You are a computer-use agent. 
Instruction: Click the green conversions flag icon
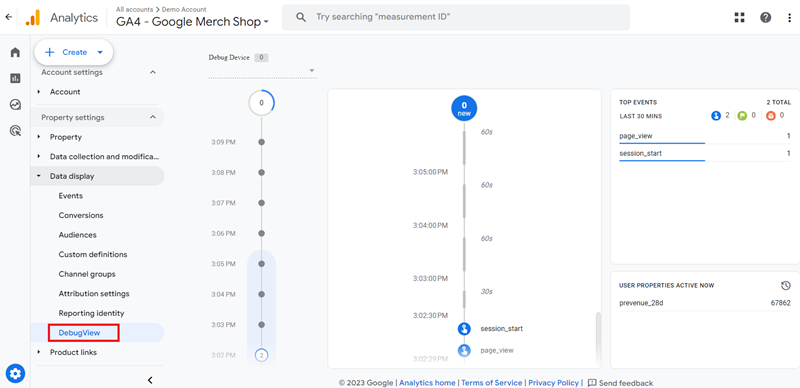[x=742, y=116]
